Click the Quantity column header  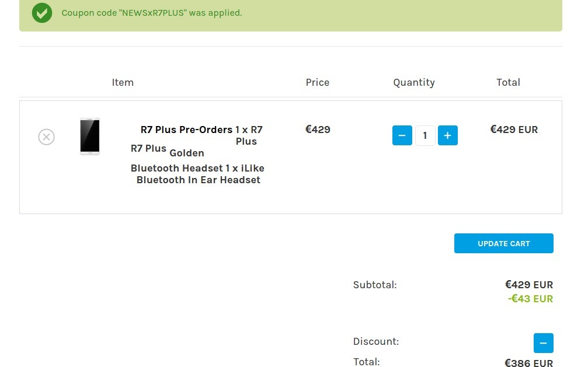(414, 82)
